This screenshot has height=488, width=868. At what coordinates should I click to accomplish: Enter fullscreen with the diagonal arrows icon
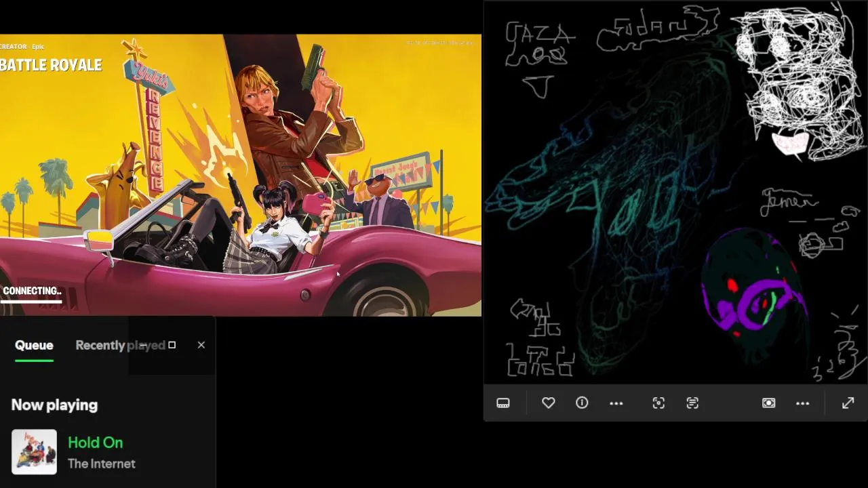[x=848, y=403]
